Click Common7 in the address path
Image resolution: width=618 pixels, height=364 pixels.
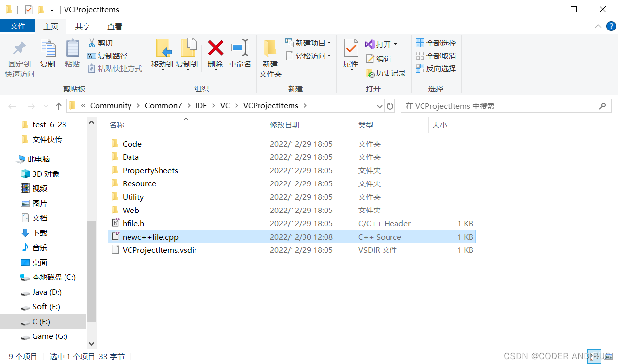[x=163, y=106]
